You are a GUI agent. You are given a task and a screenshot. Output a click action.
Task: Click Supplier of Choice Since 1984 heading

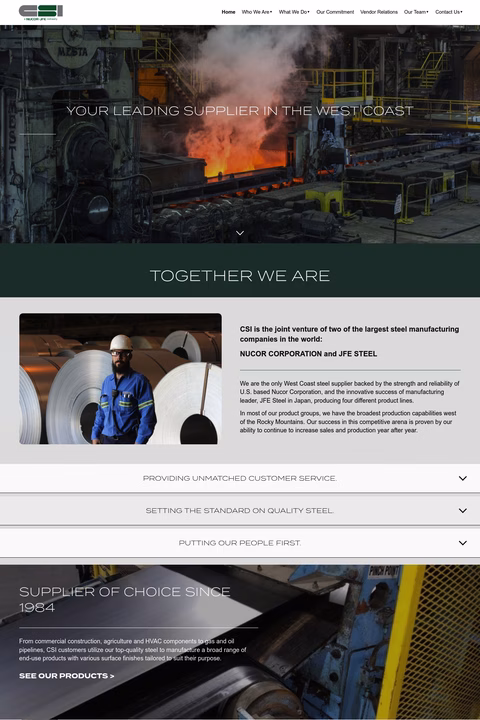pyautogui.click(x=124, y=599)
